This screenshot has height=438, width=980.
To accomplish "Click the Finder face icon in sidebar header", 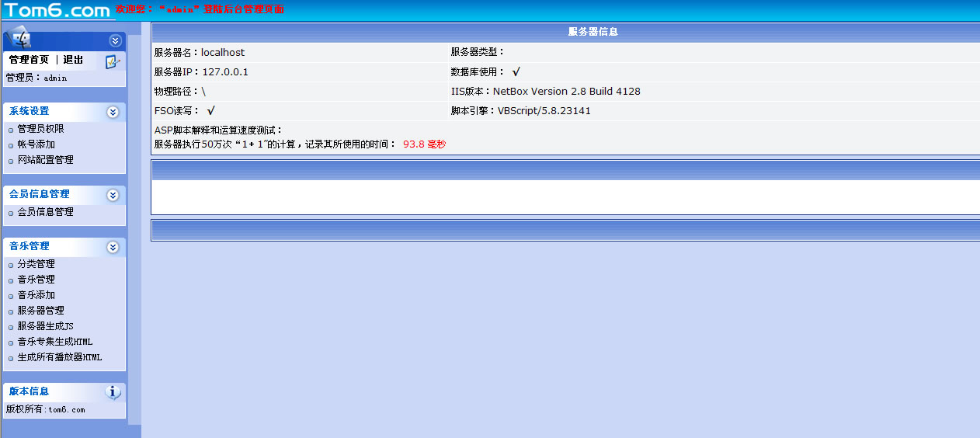I will [x=18, y=38].
